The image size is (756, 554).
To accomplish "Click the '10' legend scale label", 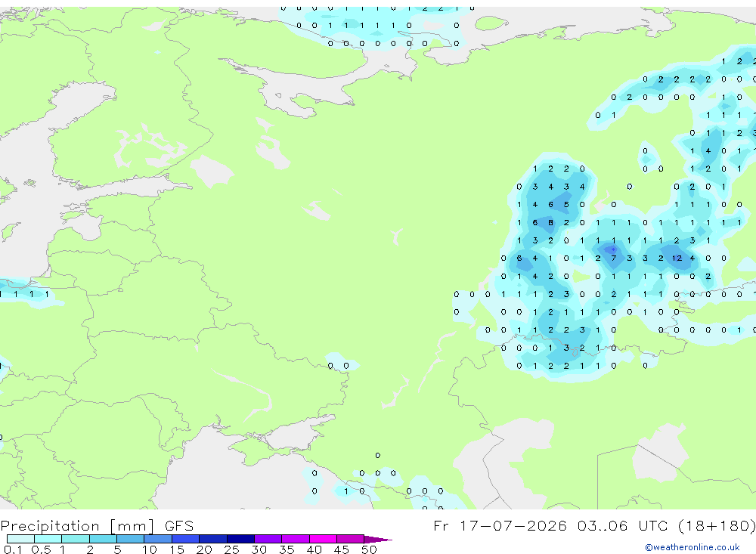I will coord(149,549).
